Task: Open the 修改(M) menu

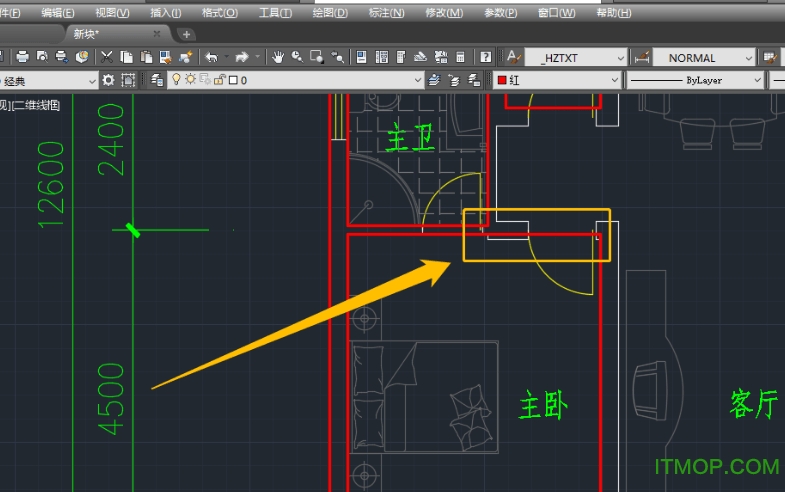Action: click(443, 13)
